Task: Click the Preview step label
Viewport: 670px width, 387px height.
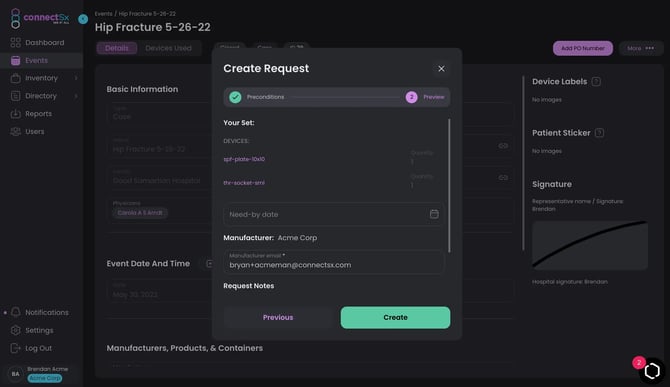Action: tap(434, 97)
